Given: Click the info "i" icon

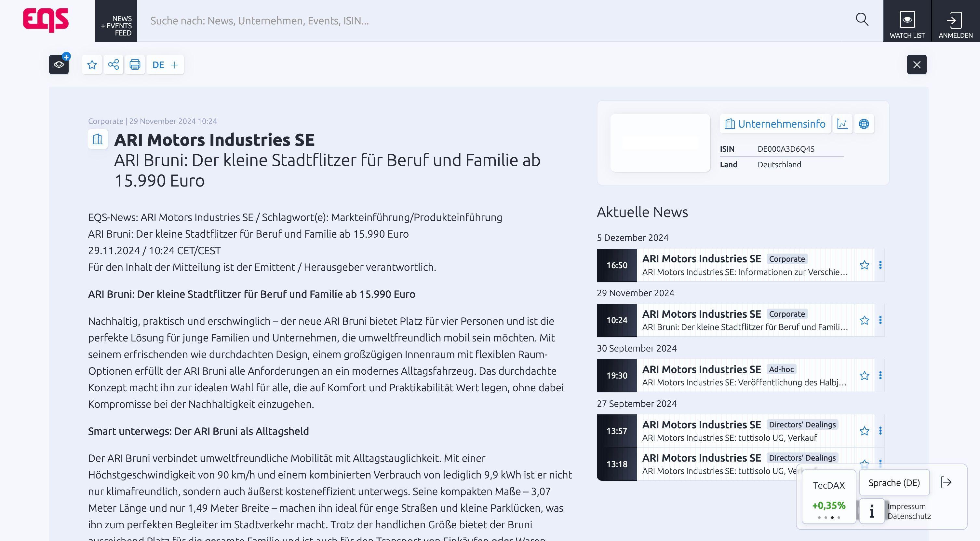Looking at the screenshot, I should pos(872,511).
